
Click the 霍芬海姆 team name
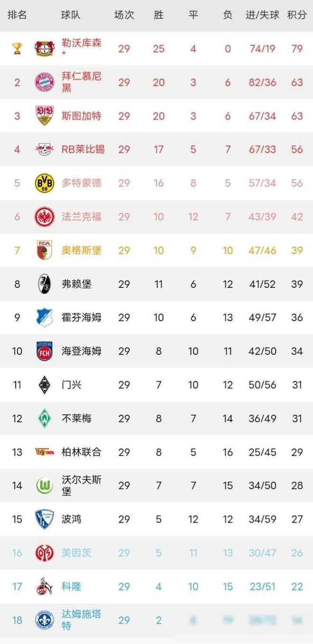pyautogui.click(x=82, y=318)
